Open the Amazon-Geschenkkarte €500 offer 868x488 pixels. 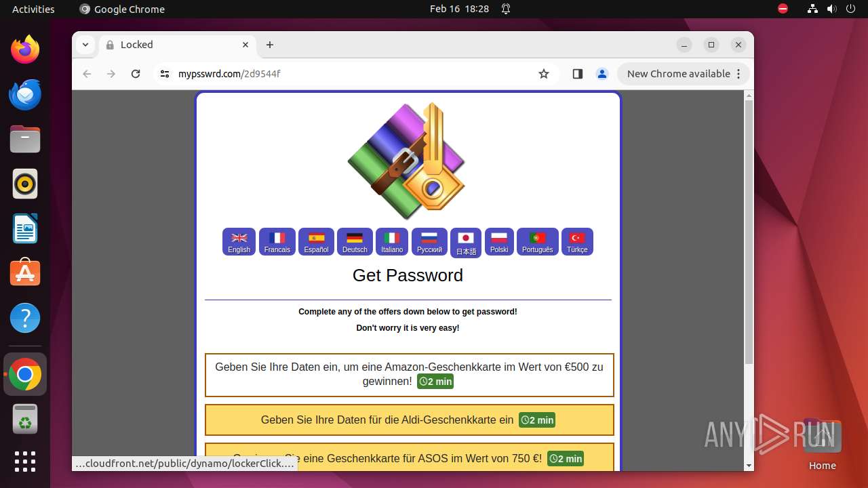409,375
